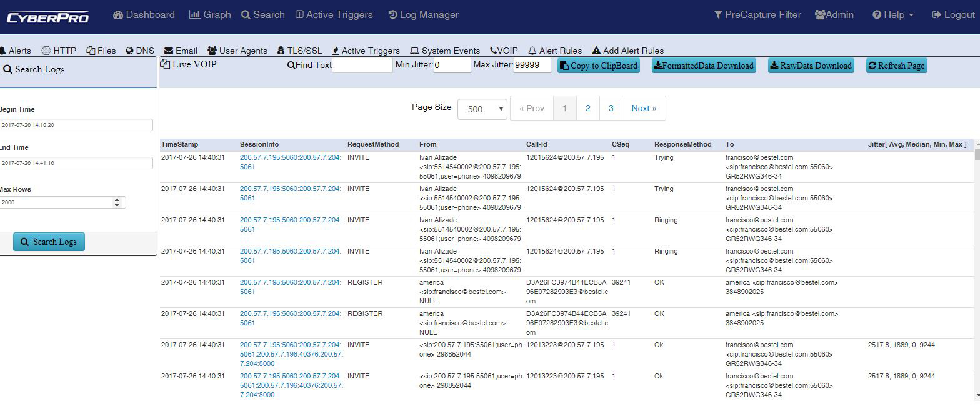Click the Admin users icon

click(821, 14)
